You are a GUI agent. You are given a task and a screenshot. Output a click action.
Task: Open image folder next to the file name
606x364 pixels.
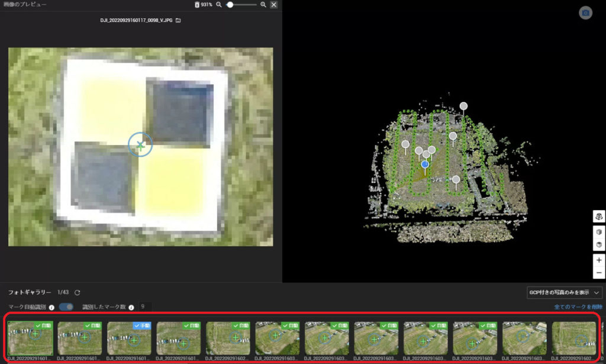pyautogui.click(x=178, y=20)
